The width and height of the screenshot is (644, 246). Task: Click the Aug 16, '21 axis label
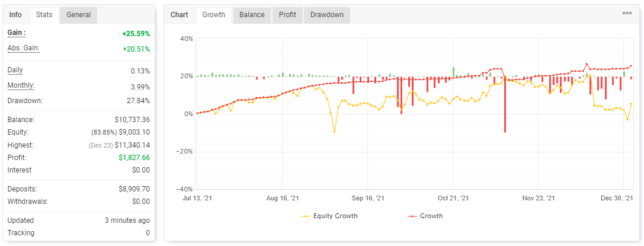[283, 198]
